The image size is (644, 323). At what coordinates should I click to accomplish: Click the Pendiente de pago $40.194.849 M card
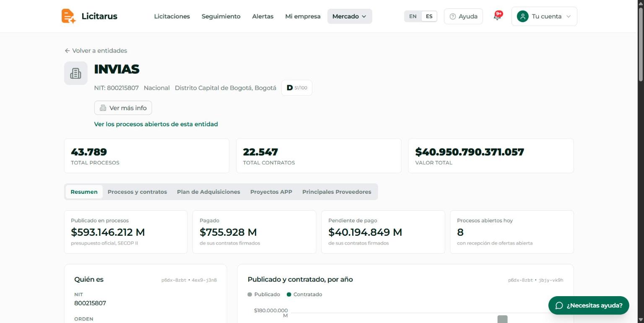click(x=383, y=232)
